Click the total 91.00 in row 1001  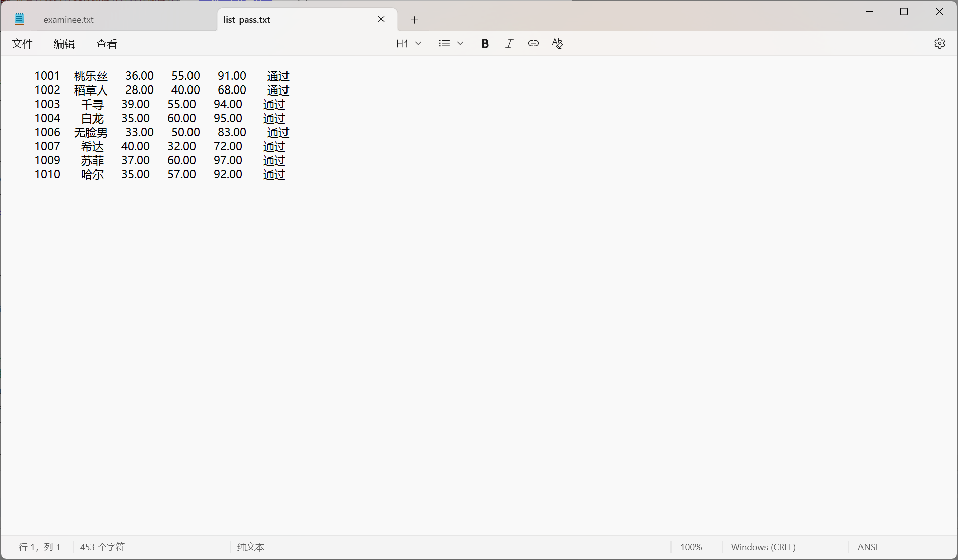[232, 76]
